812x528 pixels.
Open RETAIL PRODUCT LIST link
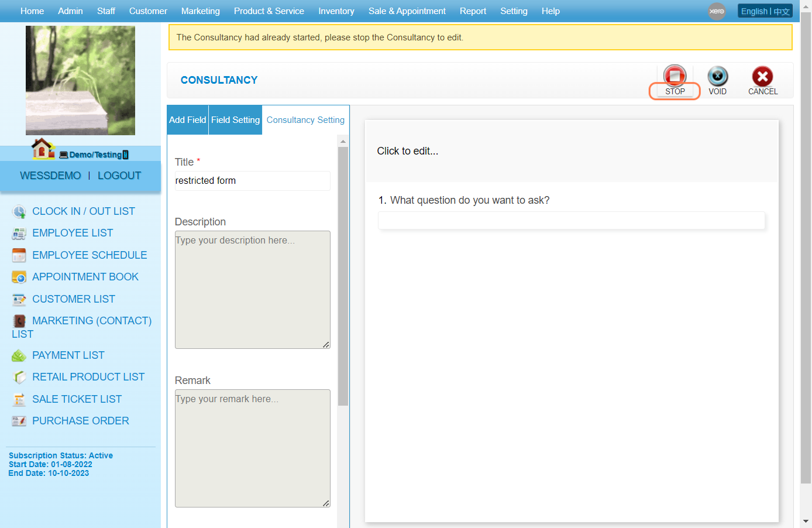click(x=88, y=377)
